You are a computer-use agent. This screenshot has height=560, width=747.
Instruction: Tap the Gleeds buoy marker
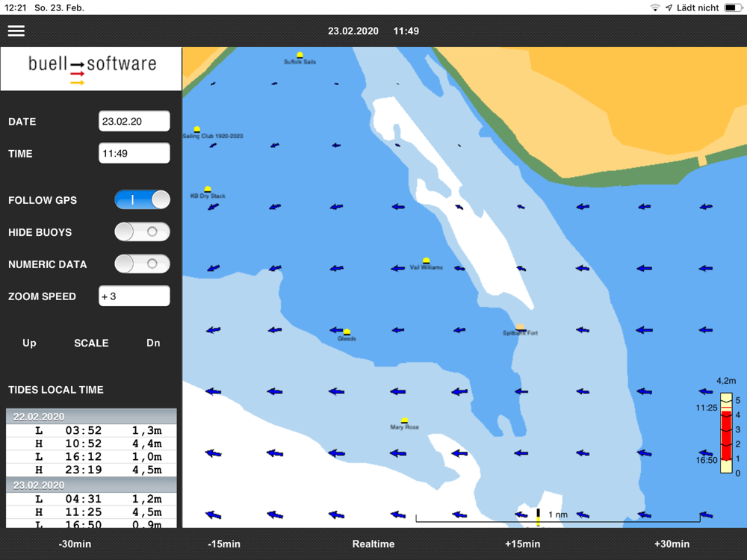coord(347,332)
